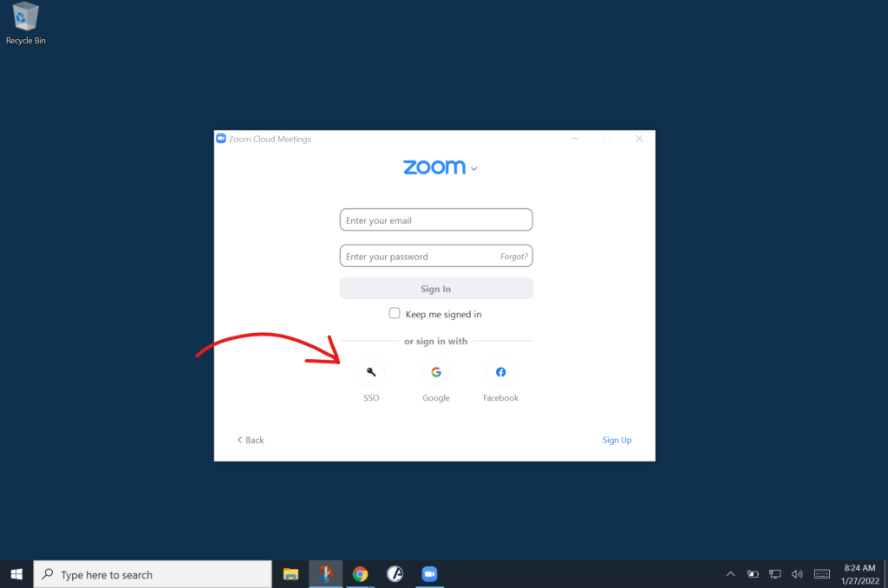Open the red pinned taskbar app

click(x=326, y=574)
